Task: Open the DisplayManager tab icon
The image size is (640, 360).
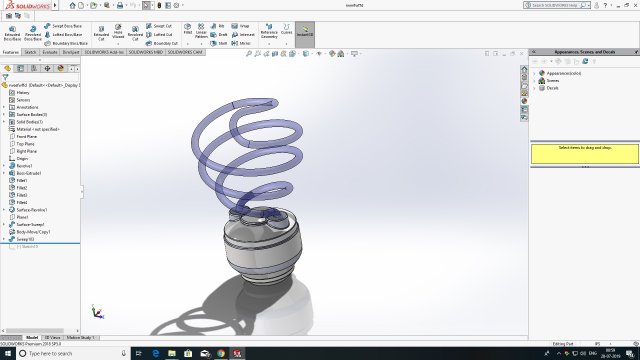Action: pyautogui.click(x=60, y=68)
